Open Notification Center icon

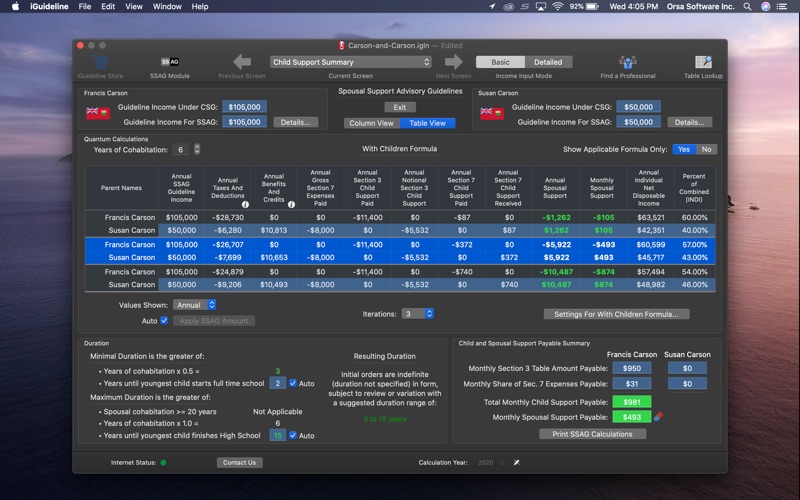coord(782,7)
